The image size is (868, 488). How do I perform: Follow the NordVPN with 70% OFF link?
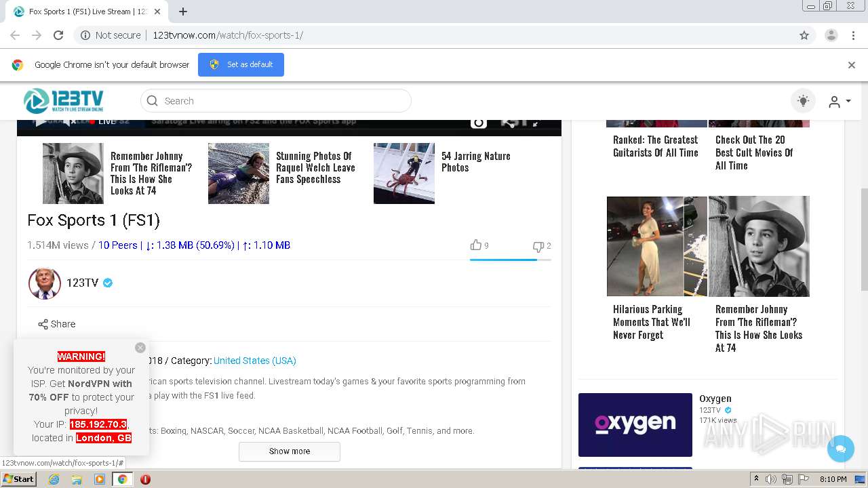point(80,390)
